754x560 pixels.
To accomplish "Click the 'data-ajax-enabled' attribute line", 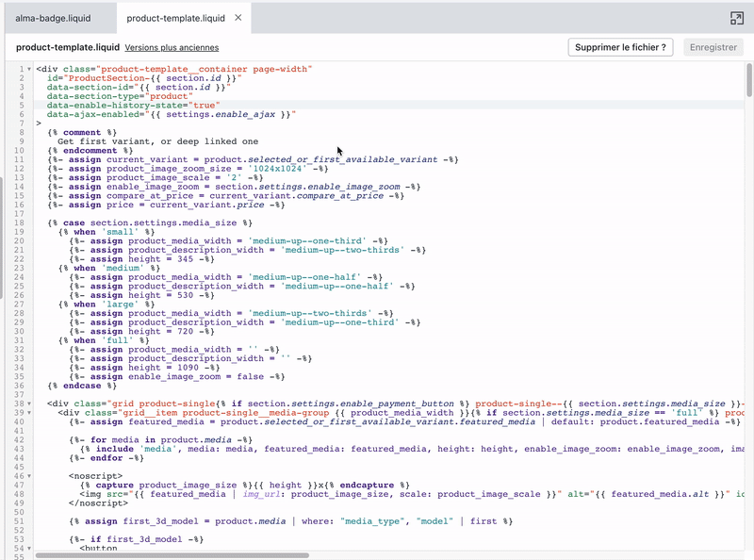I will pos(172,114).
